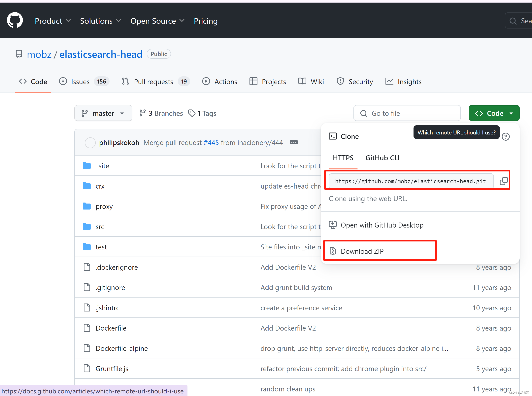Click the branch icon beside 3 Branches
Image resolution: width=532 pixels, height=396 pixels.
coord(143,113)
